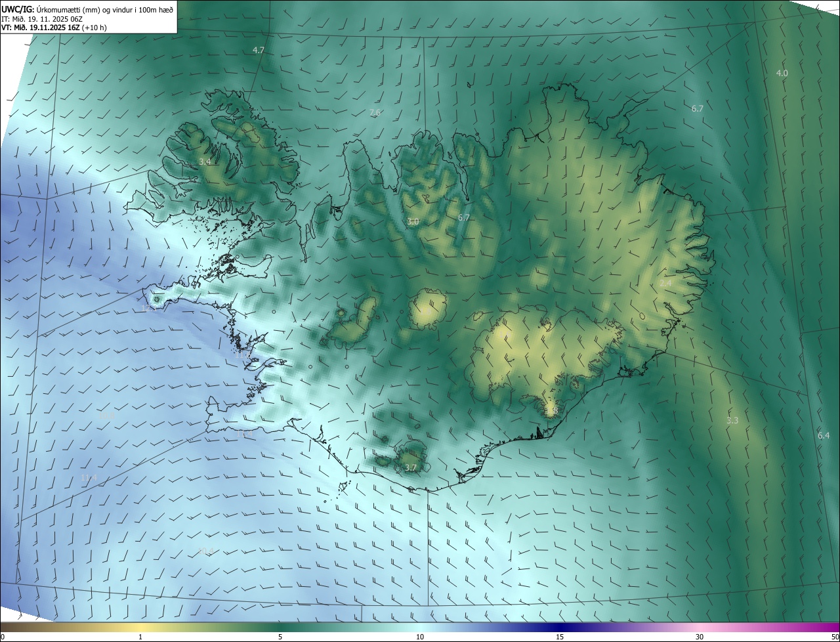Click the 12.1 value label
Image resolution: width=840 pixels, height=642 pixels.
[x=150, y=308]
